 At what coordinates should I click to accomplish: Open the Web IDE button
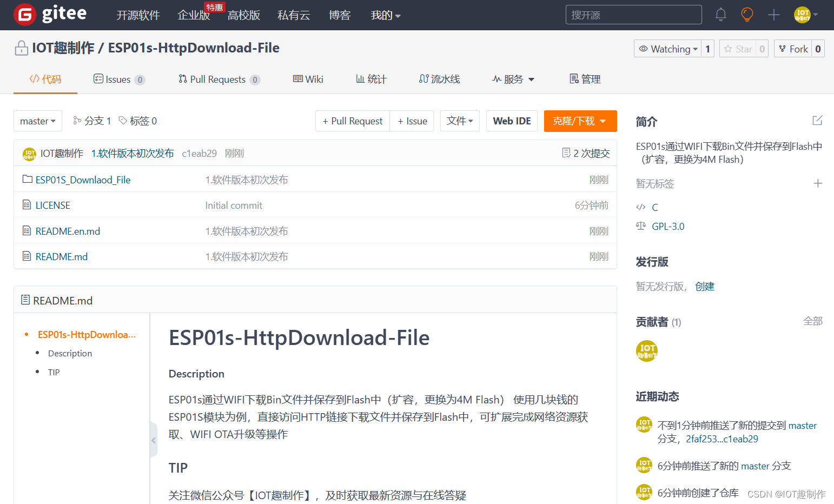point(512,121)
